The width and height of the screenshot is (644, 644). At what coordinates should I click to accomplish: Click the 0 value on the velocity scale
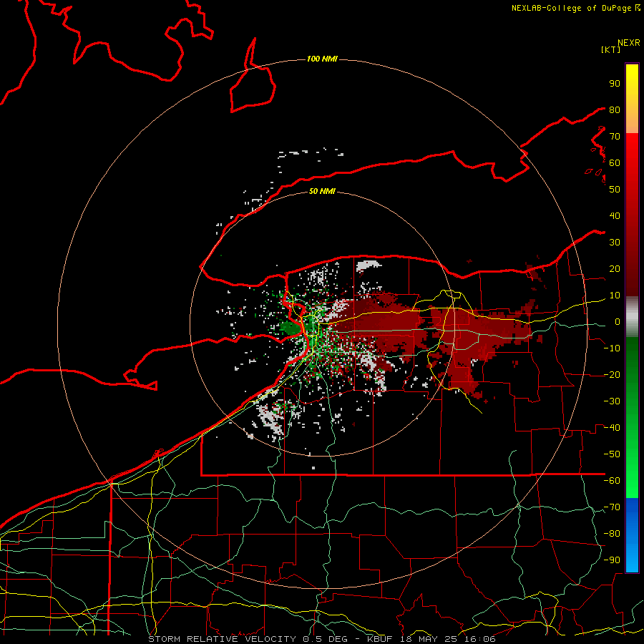point(618,322)
